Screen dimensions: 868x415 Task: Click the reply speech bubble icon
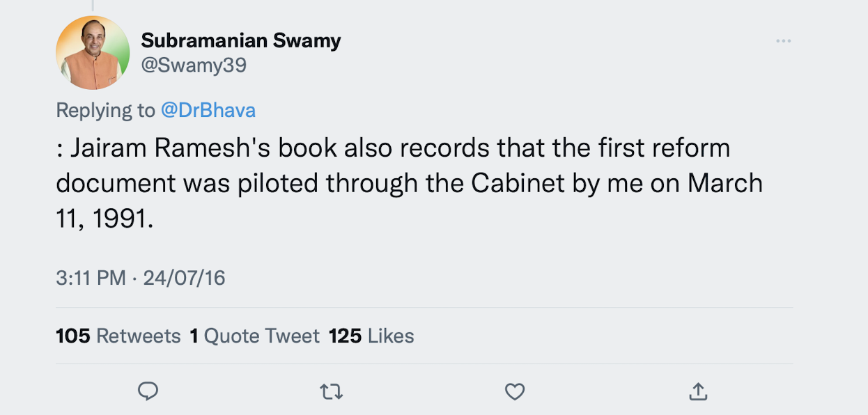pyautogui.click(x=148, y=392)
